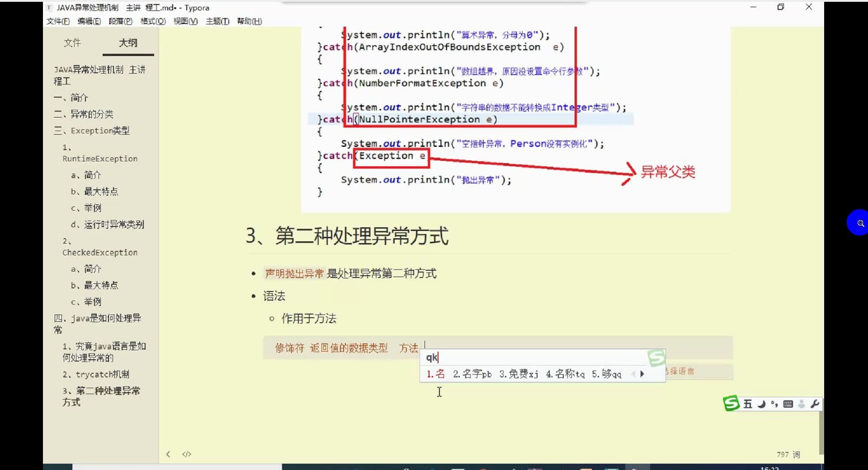Viewport: 868px width, 470px height.
Task: Toggle the half-width moon icon in IME bar
Action: pyautogui.click(x=761, y=404)
